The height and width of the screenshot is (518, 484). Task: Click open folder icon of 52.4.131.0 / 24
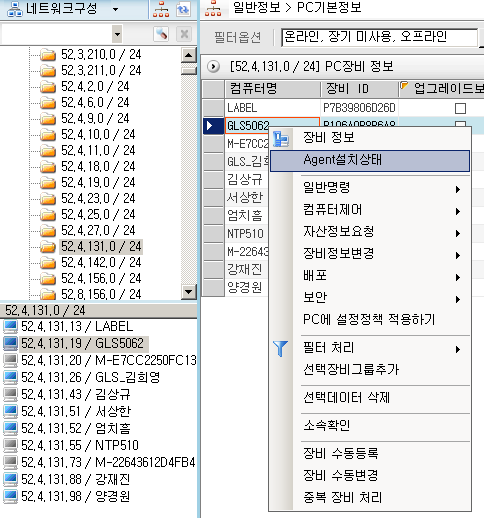click(x=48, y=247)
